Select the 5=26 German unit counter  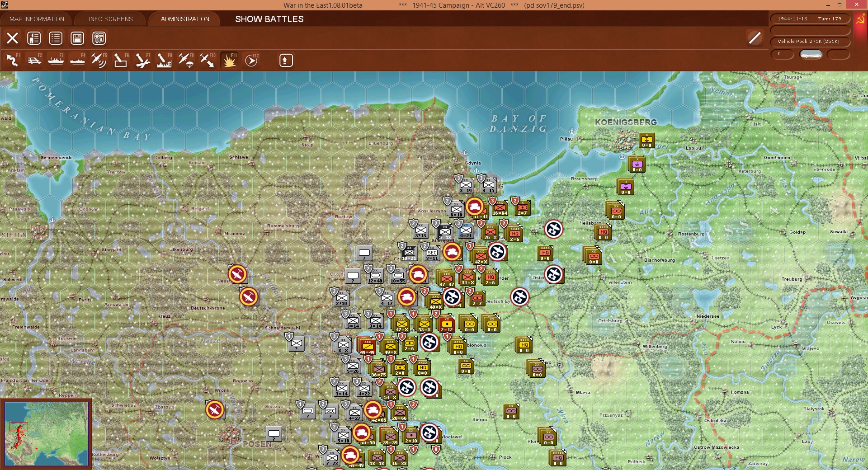(x=353, y=366)
